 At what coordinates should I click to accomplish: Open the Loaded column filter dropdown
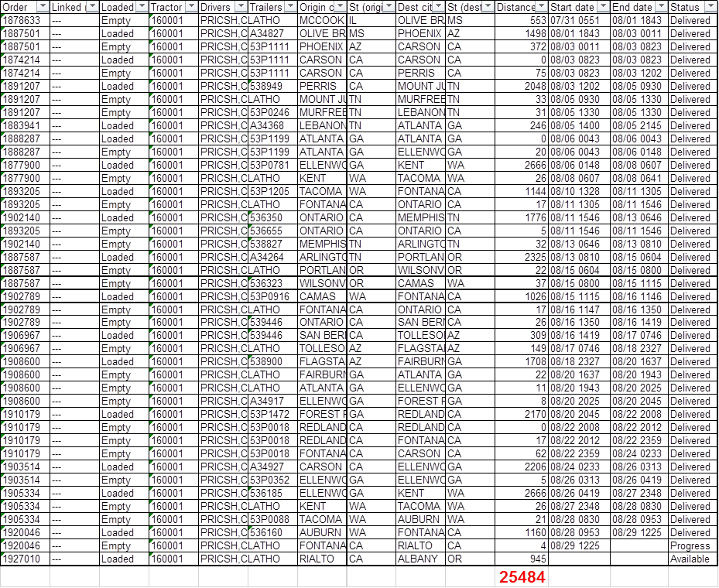142,7
